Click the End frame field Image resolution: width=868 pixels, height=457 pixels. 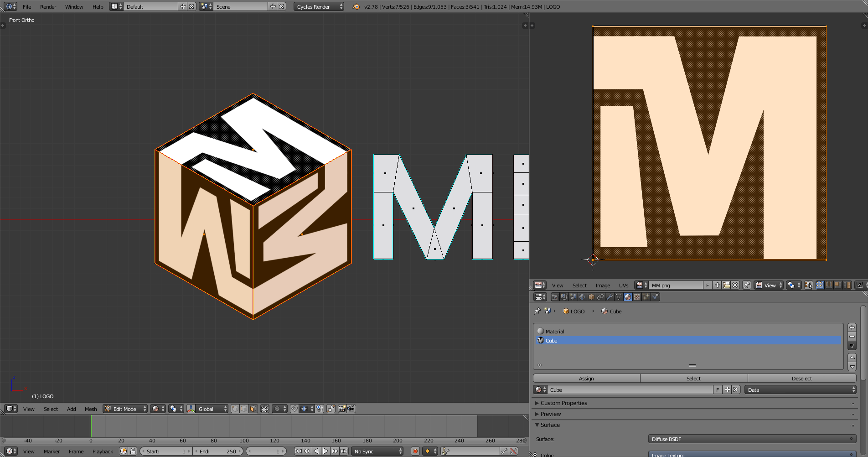click(x=218, y=451)
